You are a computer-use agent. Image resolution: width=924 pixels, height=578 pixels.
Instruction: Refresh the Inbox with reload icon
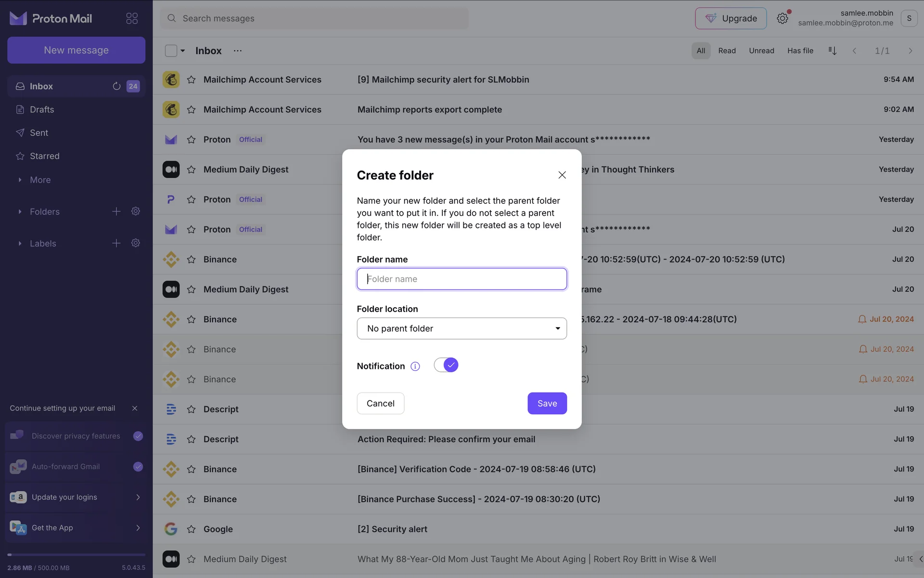pos(116,86)
